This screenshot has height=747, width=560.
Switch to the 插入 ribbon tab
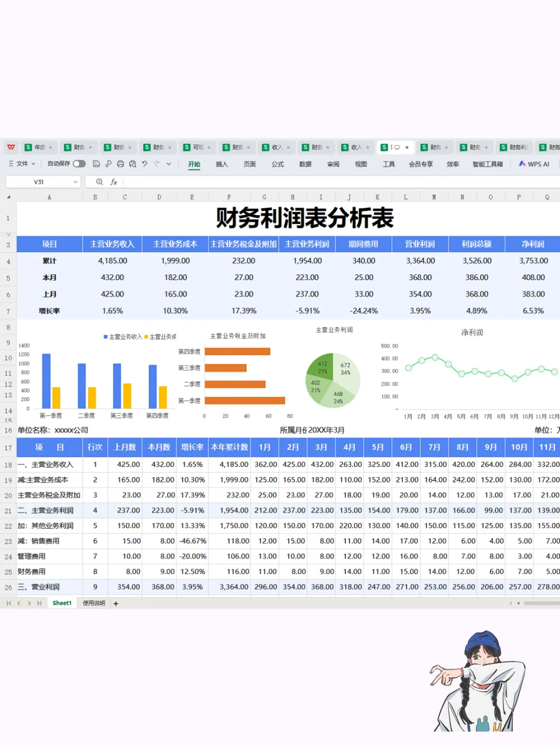click(221, 164)
